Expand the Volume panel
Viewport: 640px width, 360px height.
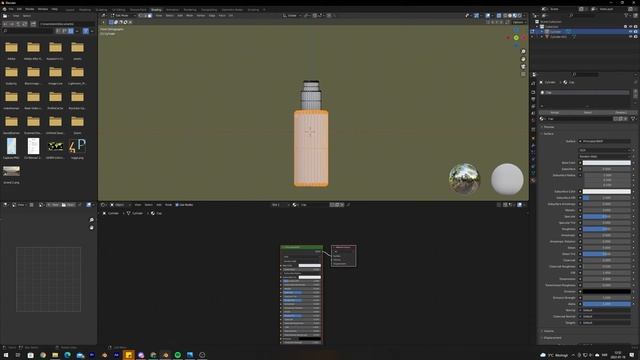click(549, 331)
